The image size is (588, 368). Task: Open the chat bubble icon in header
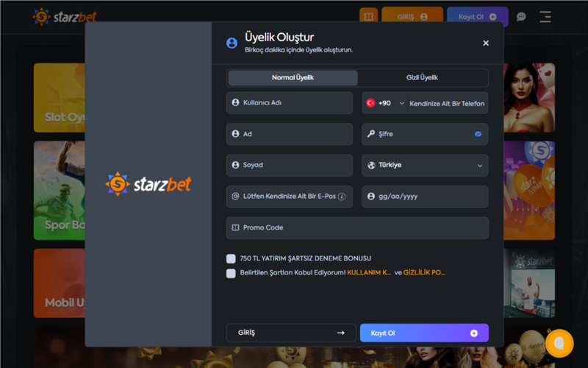(x=521, y=17)
